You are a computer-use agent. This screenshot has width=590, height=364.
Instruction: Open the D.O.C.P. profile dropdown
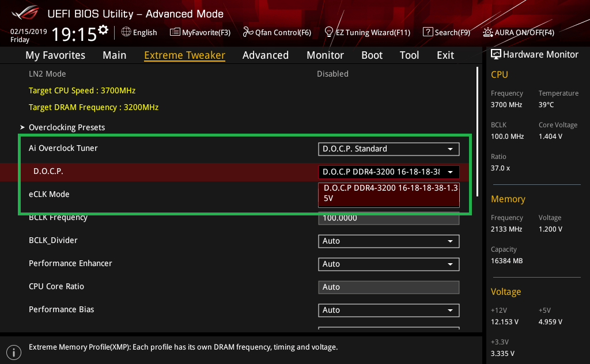click(x=389, y=172)
